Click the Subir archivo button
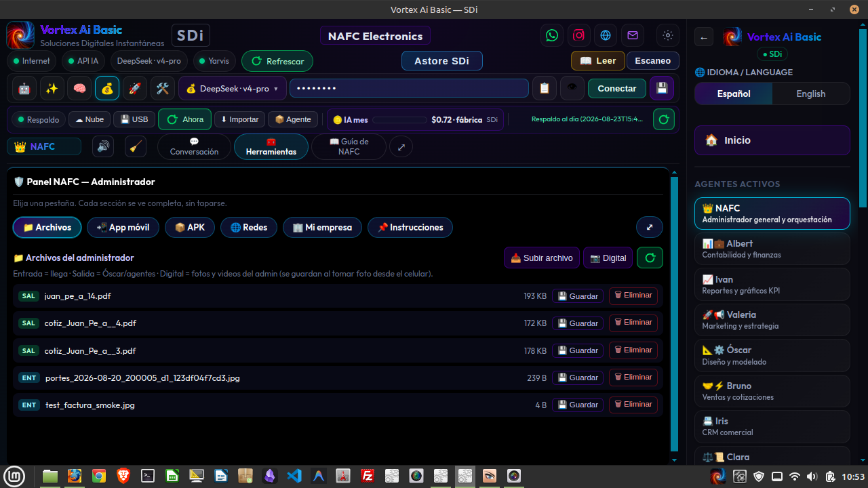The image size is (868, 488). 541,258
